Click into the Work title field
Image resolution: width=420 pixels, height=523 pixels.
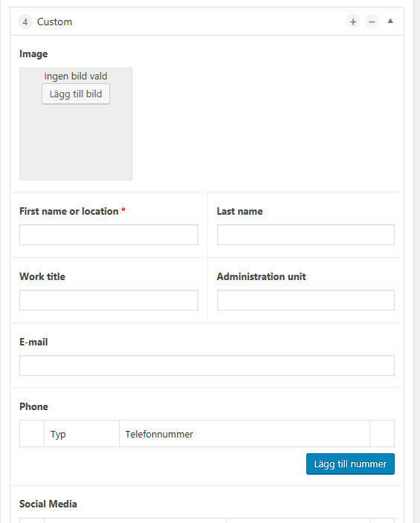109,300
